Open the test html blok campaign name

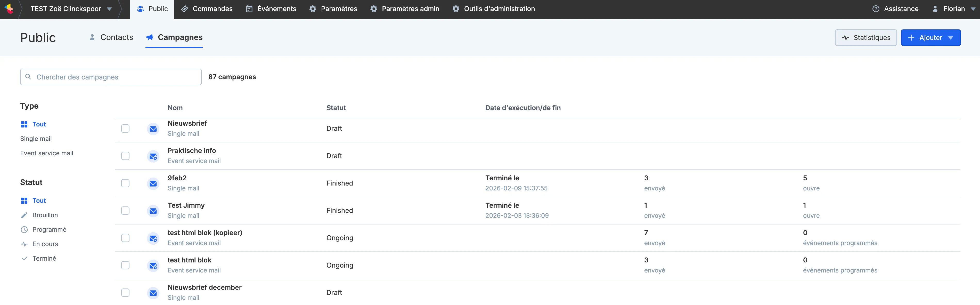coord(190,260)
